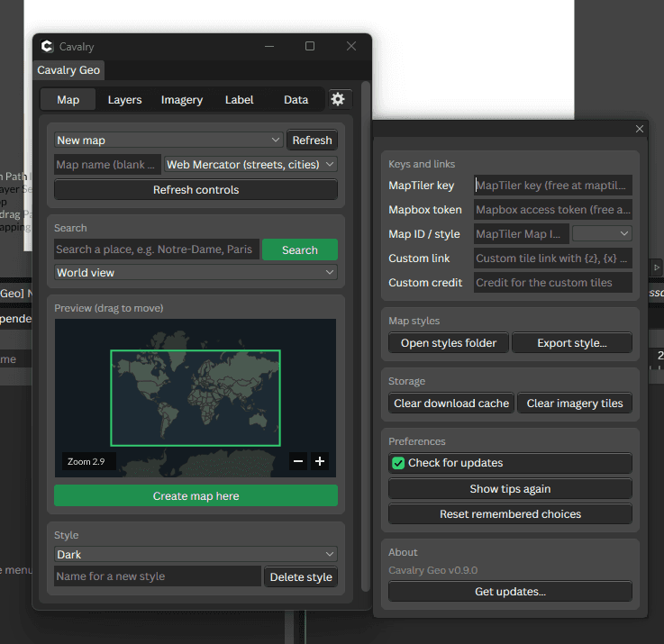This screenshot has height=644, width=664.
Task: Click the MapTiler key input field
Action: tap(553, 185)
